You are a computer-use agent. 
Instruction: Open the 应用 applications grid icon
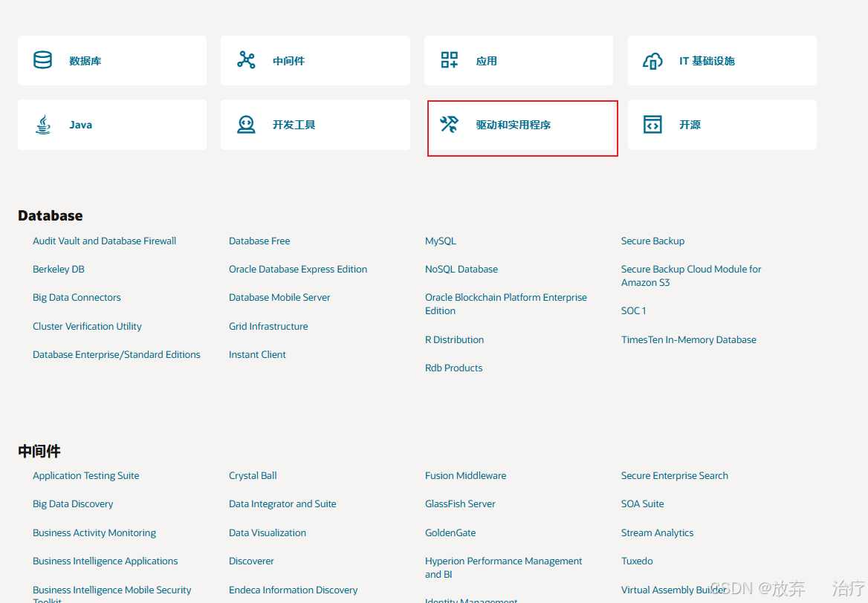coord(449,60)
